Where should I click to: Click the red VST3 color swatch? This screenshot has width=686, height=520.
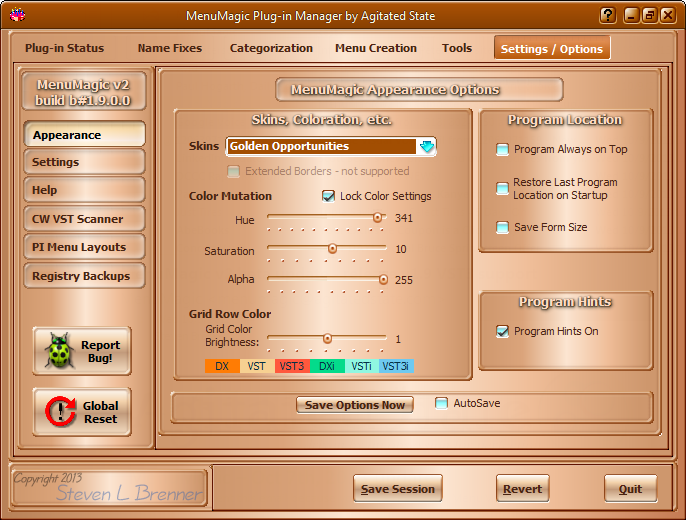[292, 366]
